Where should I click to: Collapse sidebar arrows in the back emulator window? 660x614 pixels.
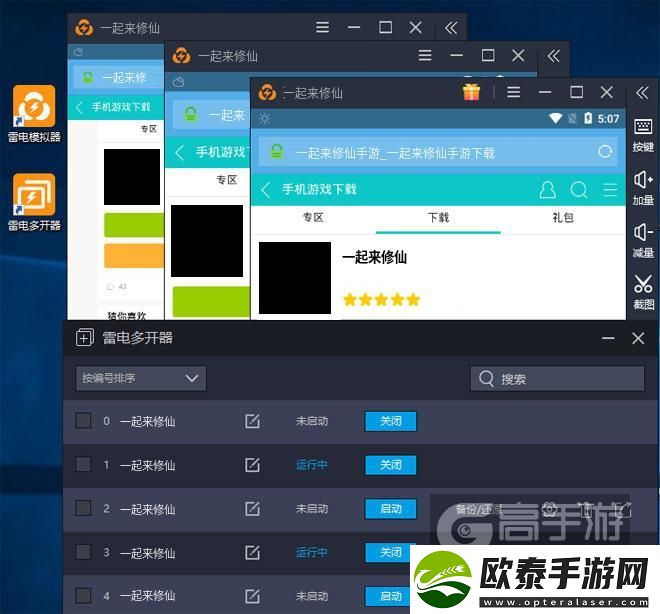[x=451, y=28]
